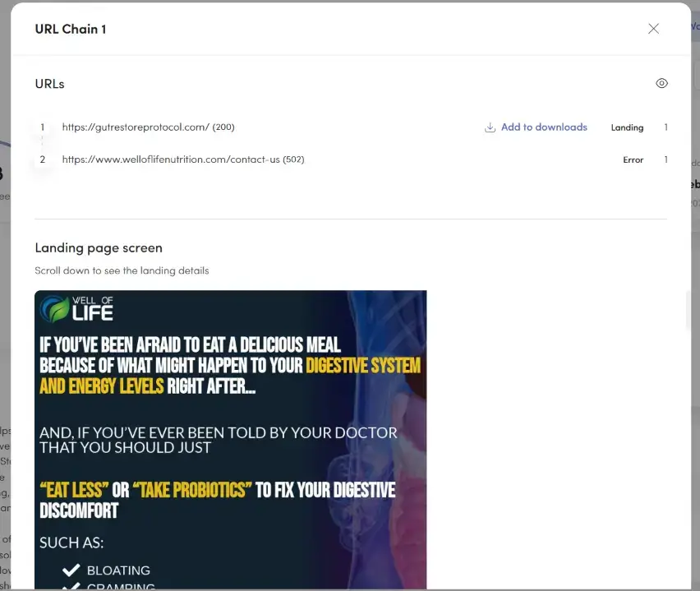
Task: Click Add to downloads
Action: click(x=543, y=127)
